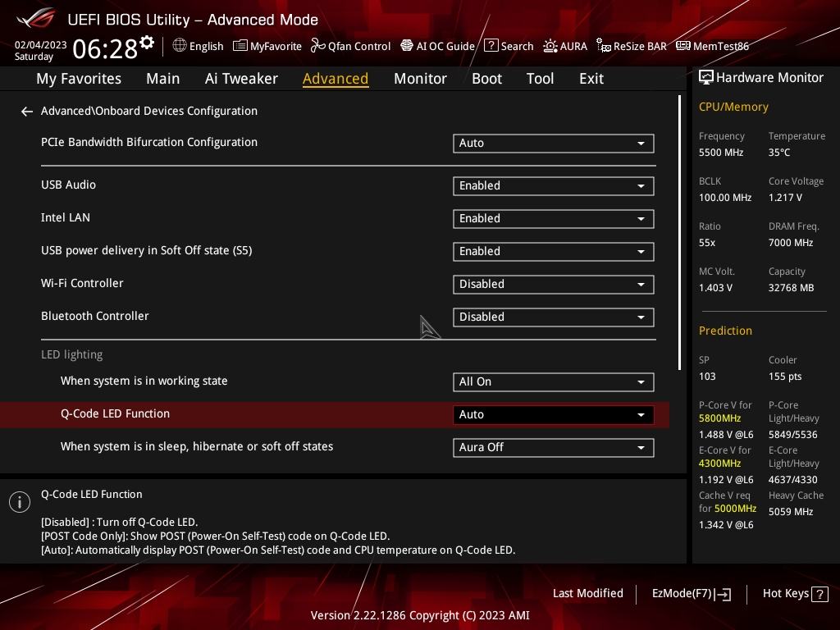
Task: Click the 5500 MHz frequency value
Action: 721,153
